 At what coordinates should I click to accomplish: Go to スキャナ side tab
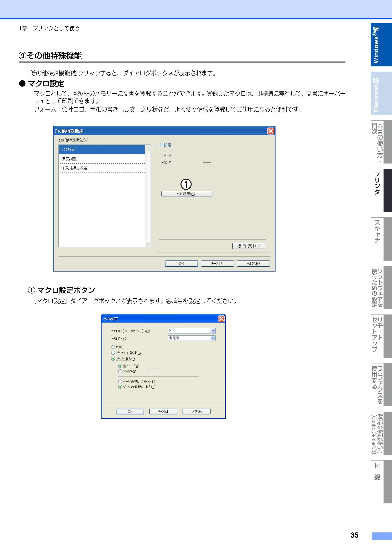point(381,239)
